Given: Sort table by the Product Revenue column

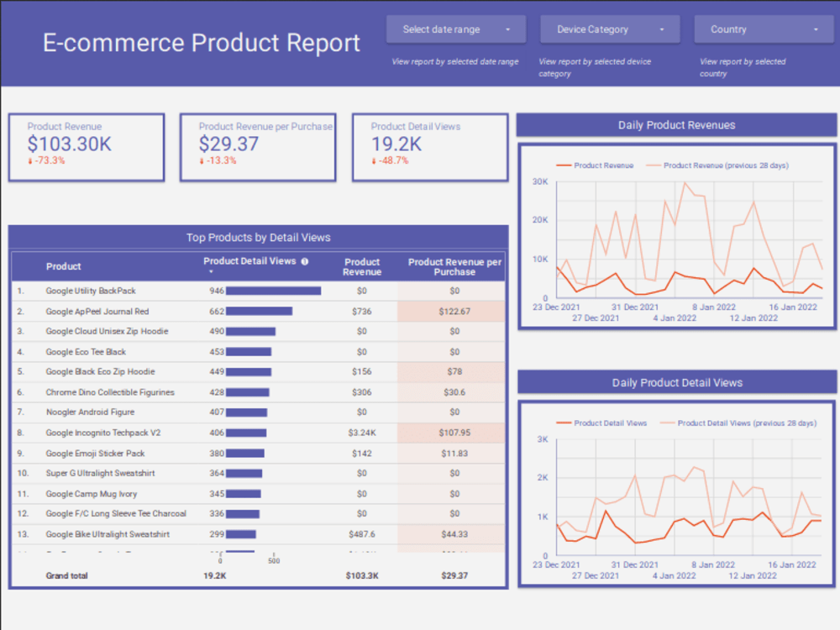Looking at the screenshot, I should pos(362,267).
